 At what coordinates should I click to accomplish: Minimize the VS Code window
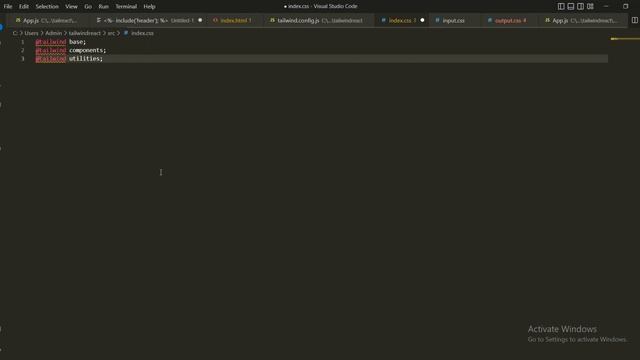coord(606,7)
